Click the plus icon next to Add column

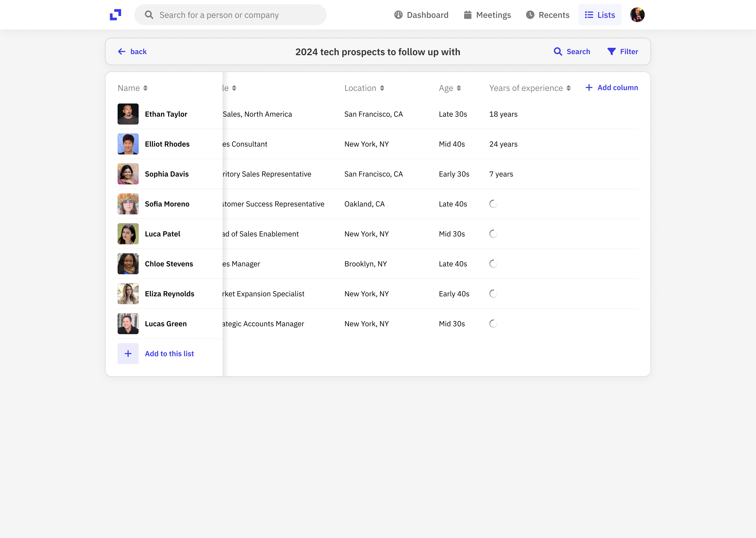(x=589, y=88)
